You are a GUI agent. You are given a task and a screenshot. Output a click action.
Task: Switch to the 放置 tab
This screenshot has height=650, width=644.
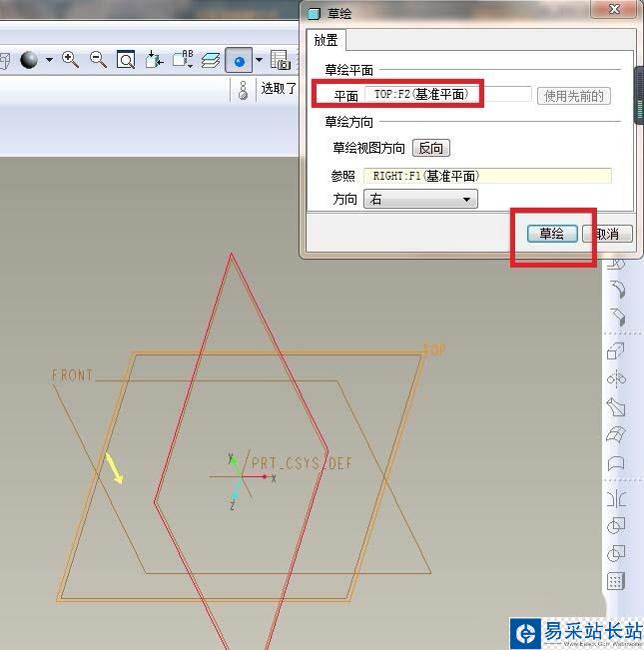[x=325, y=40]
